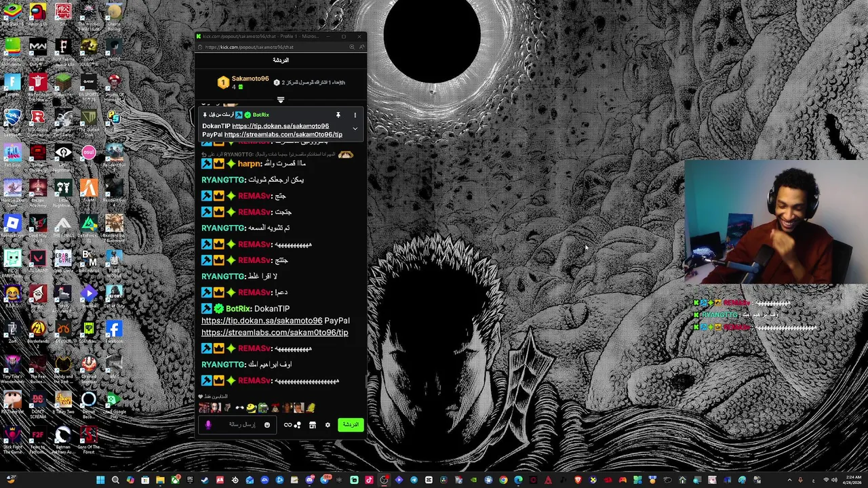This screenshot has height=488, width=868.
Task: Open the tip.dokan.sa link in pinned message
Action: (280, 126)
